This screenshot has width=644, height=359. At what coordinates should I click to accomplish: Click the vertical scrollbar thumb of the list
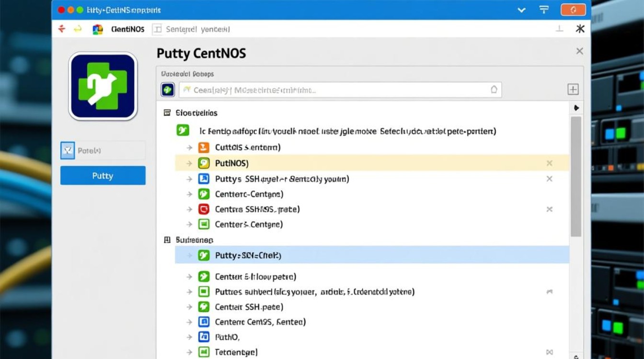click(x=576, y=176)
